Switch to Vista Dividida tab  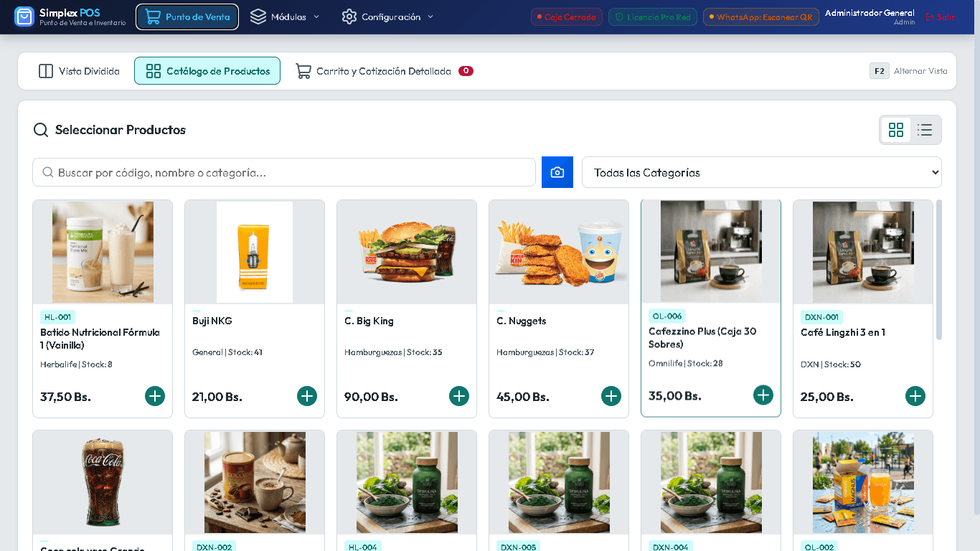(x=79, y=71)
